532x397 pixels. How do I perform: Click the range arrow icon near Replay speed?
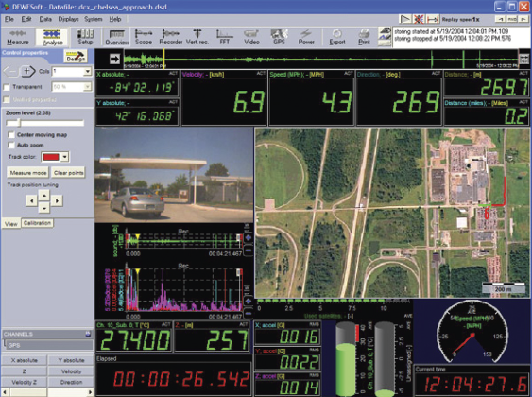point(432,19)
